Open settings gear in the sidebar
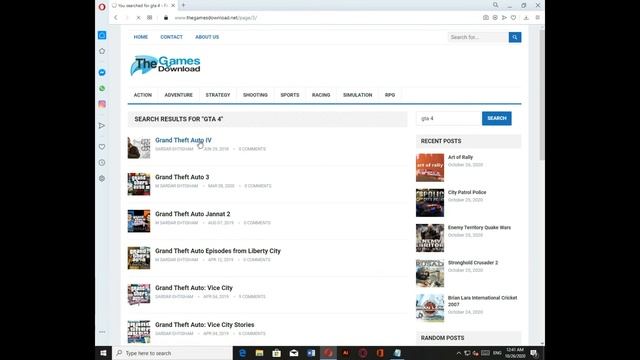This screenshot has height=360, width=640. pos(102,178)
